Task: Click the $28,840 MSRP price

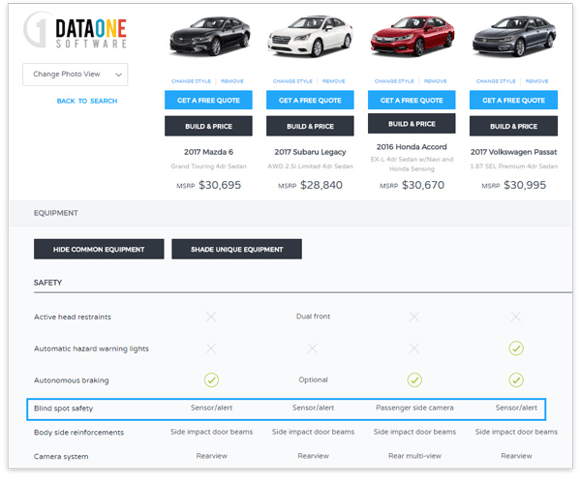Action: click(x=321, y=185)
